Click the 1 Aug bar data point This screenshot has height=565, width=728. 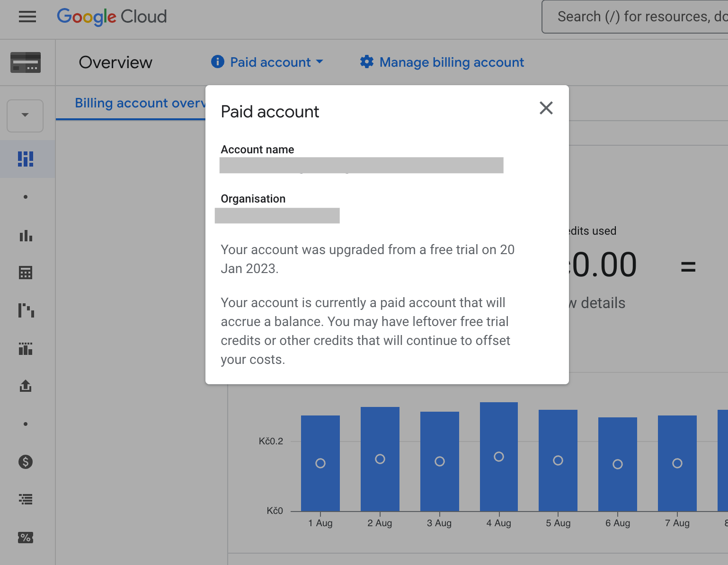click(320, 463)
